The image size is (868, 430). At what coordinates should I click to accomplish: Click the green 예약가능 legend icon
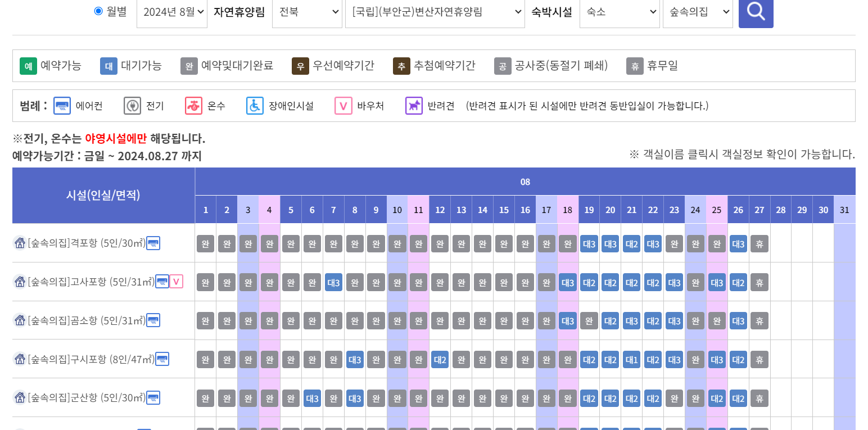28,66
